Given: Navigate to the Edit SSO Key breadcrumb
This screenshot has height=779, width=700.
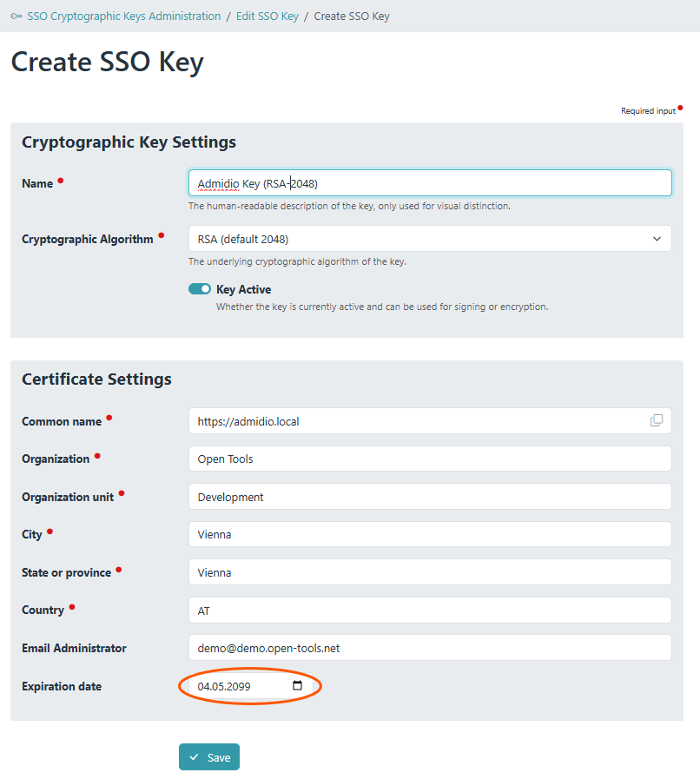Looking at the screenshot, I should click(267, 17).
